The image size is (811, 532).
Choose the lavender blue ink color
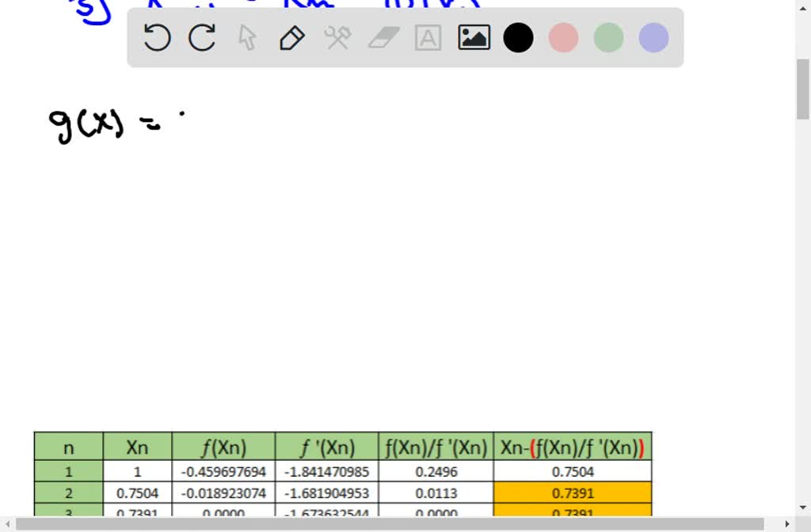point(653,38)
